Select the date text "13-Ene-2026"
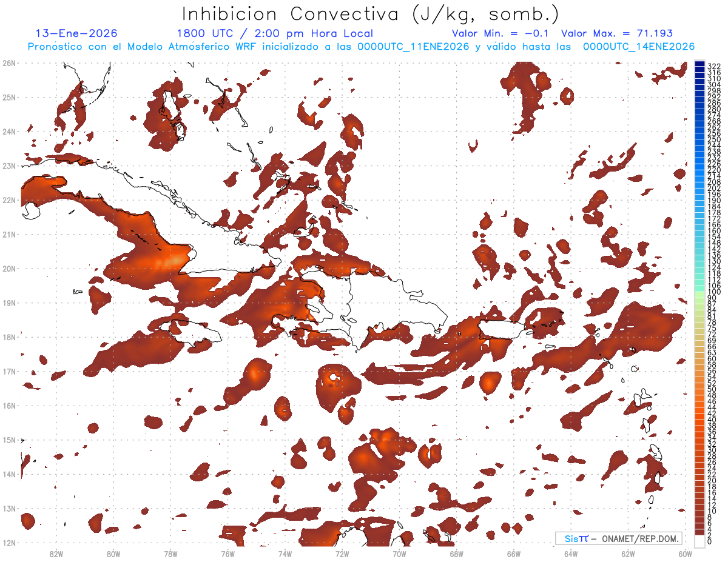The image size is (728, 562). tap(76, 33)
